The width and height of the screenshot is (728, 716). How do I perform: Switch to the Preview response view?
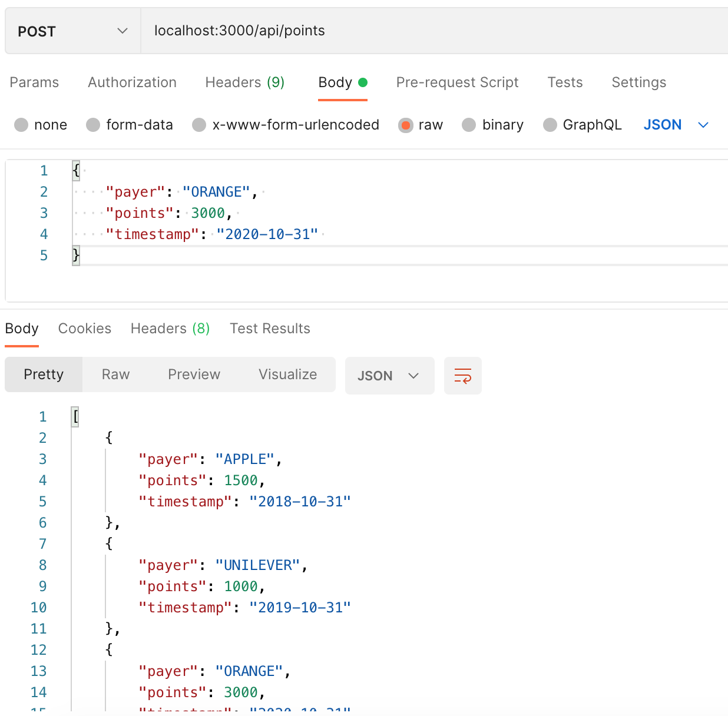[x=194, y=374]
